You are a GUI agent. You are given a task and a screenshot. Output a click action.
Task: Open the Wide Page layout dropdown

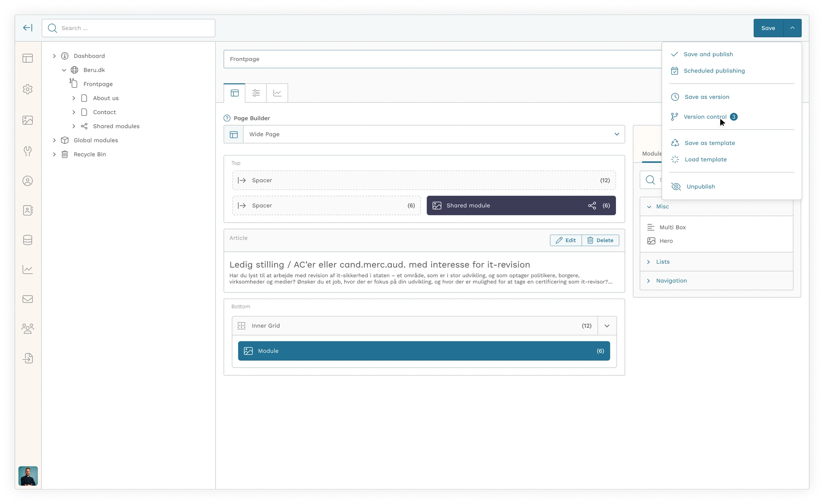pyautogui.click(x=616, y=134)
